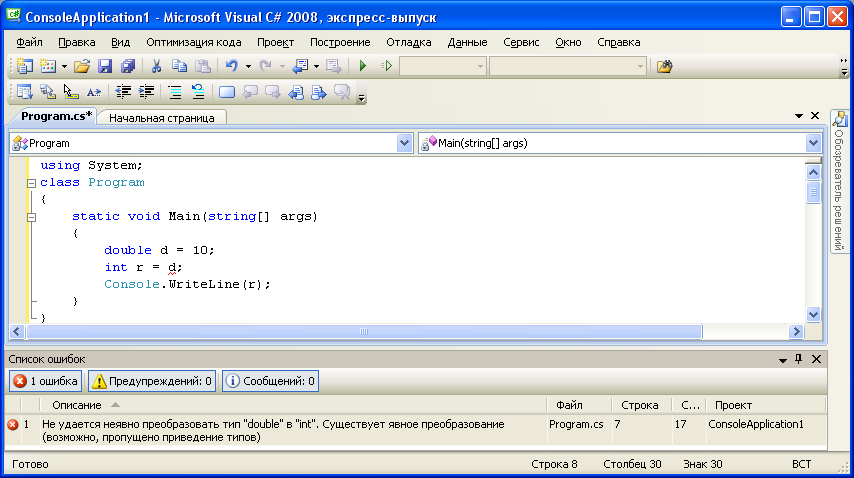Open the Файл menu
Viewport: 854px width, 478px height.
[29, 42]
